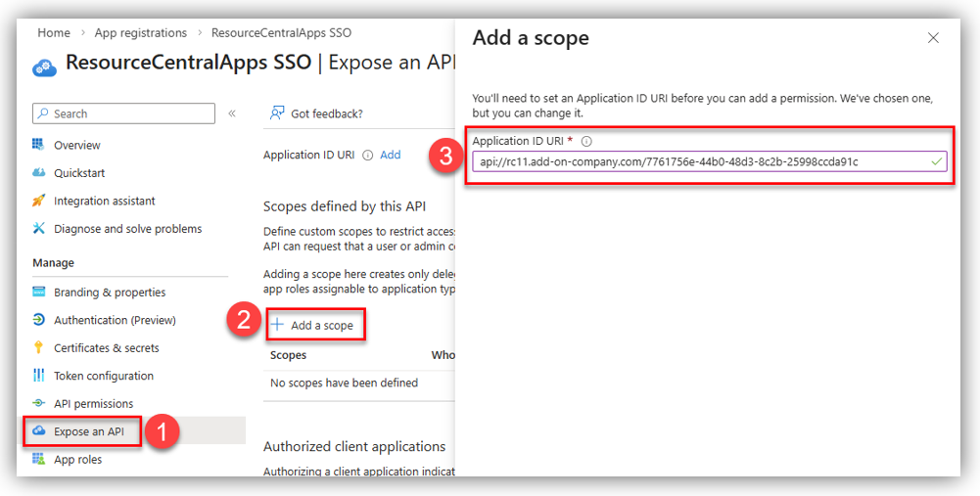Click the Diagnose wrench icon
Screen dimensions: 980x496
[x=38, y=229]
